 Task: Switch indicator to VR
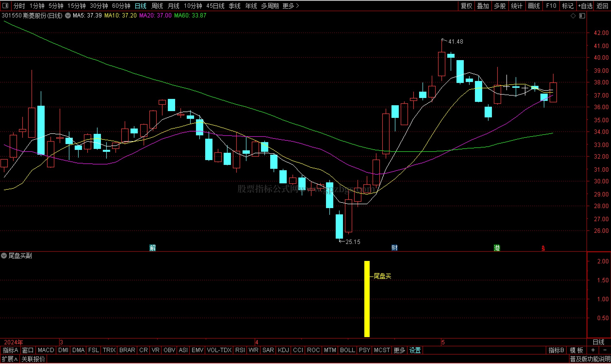[155, 350]
